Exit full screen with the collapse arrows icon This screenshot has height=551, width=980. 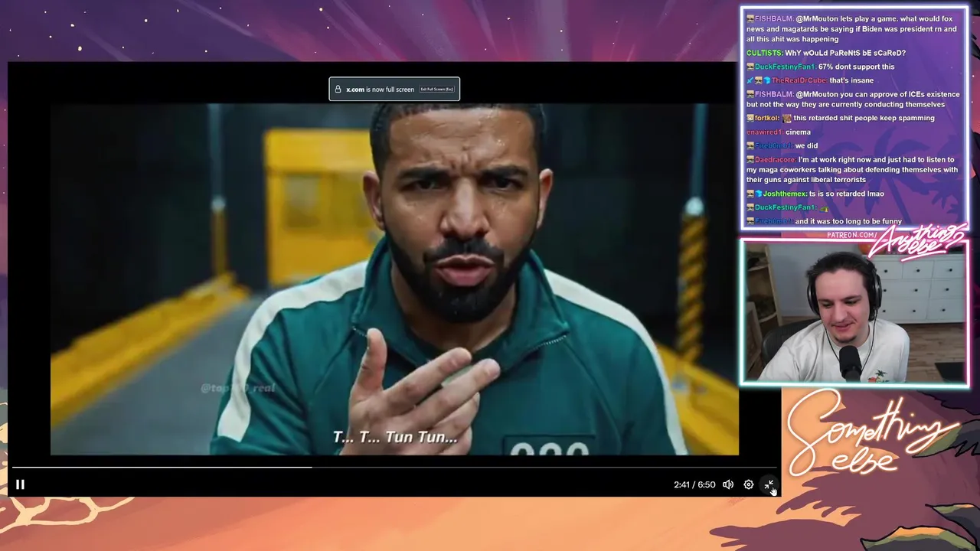pyautogui.click(x=769, y=484)
